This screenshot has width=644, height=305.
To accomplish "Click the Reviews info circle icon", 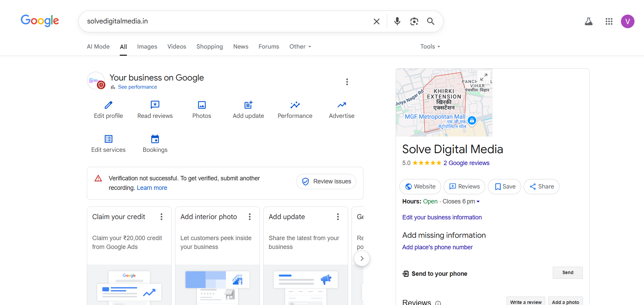I will click(x=438, y=303).
